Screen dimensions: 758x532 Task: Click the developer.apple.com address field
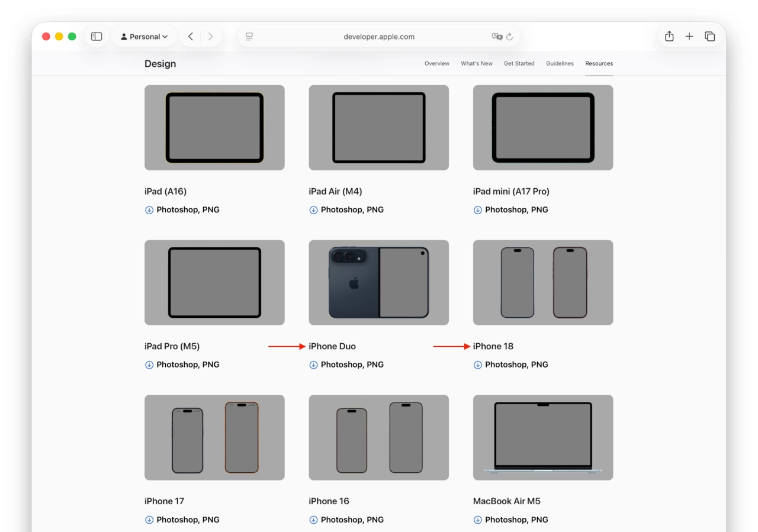coord(379,37)
